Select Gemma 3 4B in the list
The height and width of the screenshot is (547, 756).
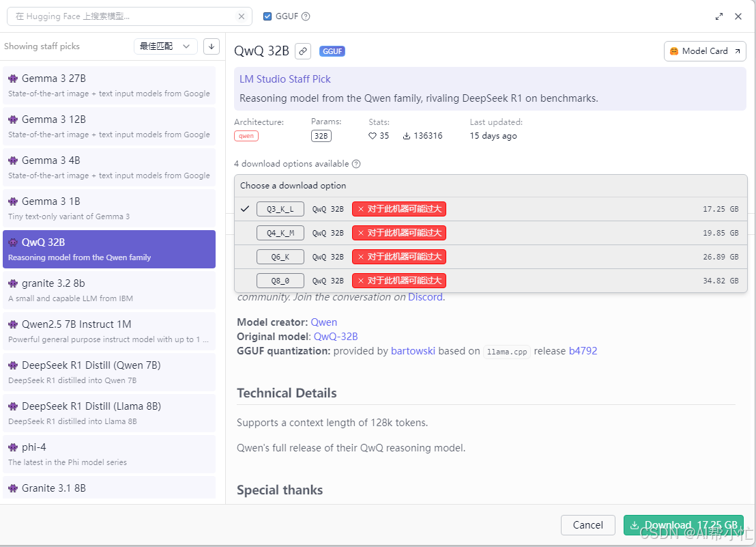109,167
